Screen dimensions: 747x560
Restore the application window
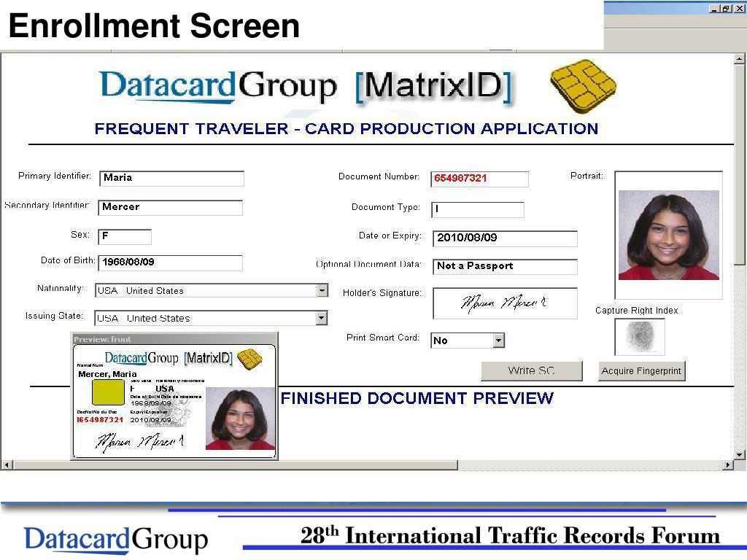pyautogui.click(x=726, y=8)
